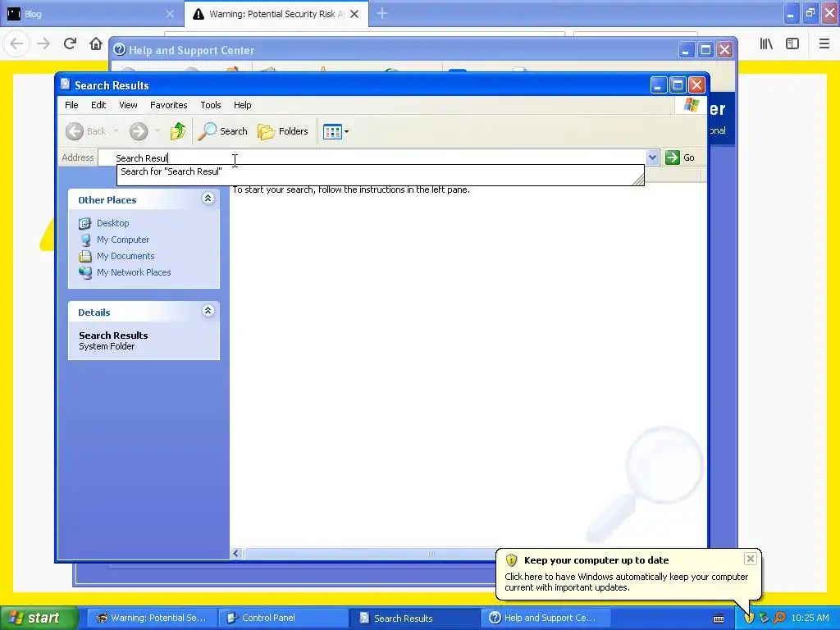Click the on-screen keyboard tray icon
The height and width of the screenshot is (630, 840).
(719, 619)
